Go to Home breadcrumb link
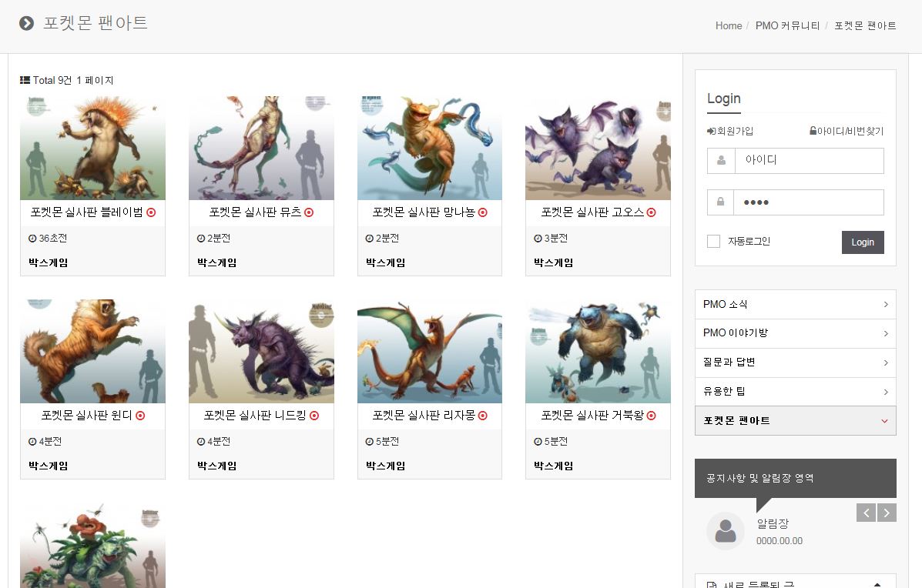 click(729, 26)
